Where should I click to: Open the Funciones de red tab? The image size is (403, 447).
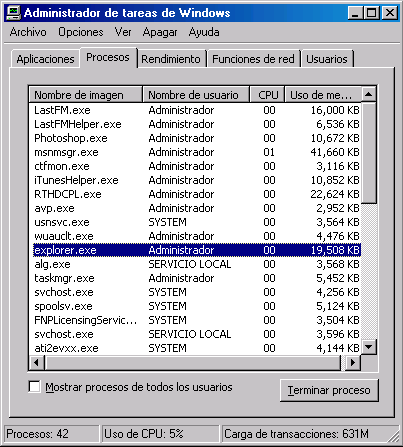pyautogui.click(x=253, y=59)
